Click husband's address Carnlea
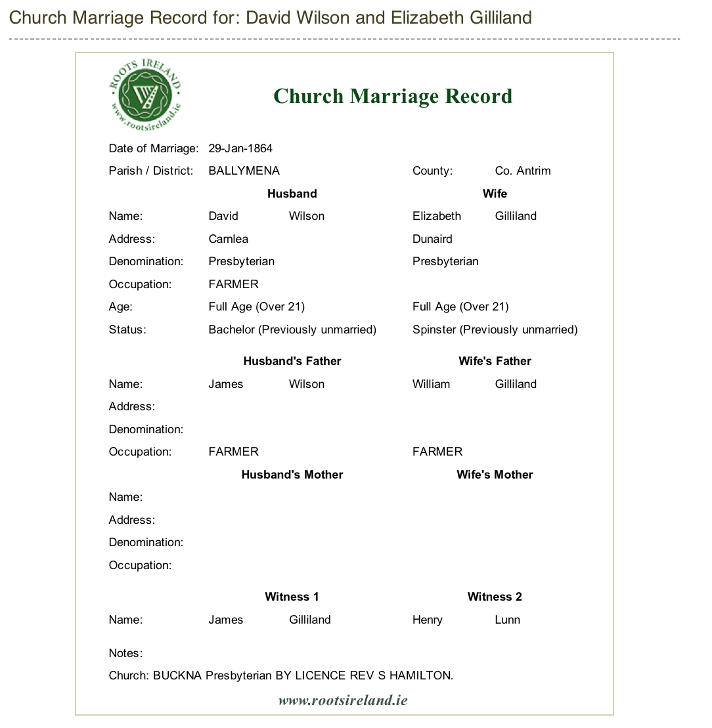712x728 pixels. click(229, 239)
